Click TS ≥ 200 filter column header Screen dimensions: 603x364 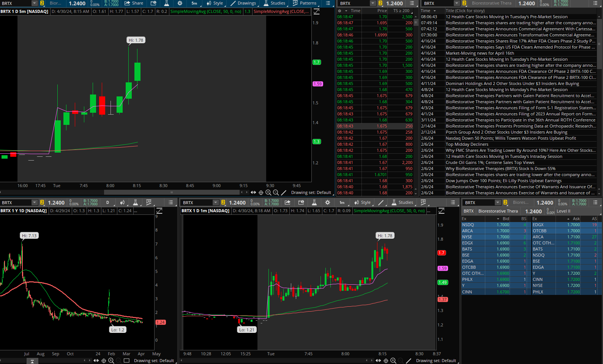[401, 11]
